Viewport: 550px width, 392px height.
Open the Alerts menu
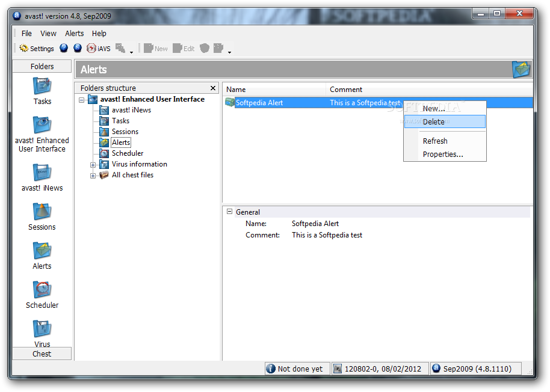click(75, 33)
